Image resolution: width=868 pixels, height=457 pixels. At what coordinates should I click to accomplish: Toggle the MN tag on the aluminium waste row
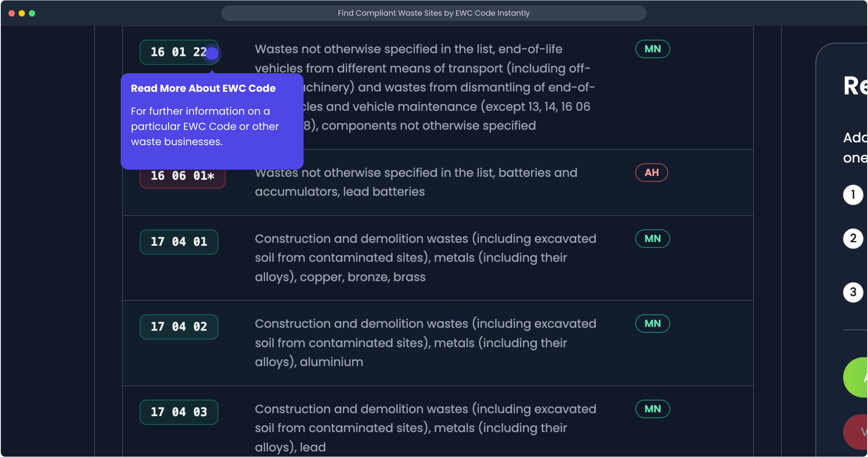pyautogui.click(x=652, y=324)
